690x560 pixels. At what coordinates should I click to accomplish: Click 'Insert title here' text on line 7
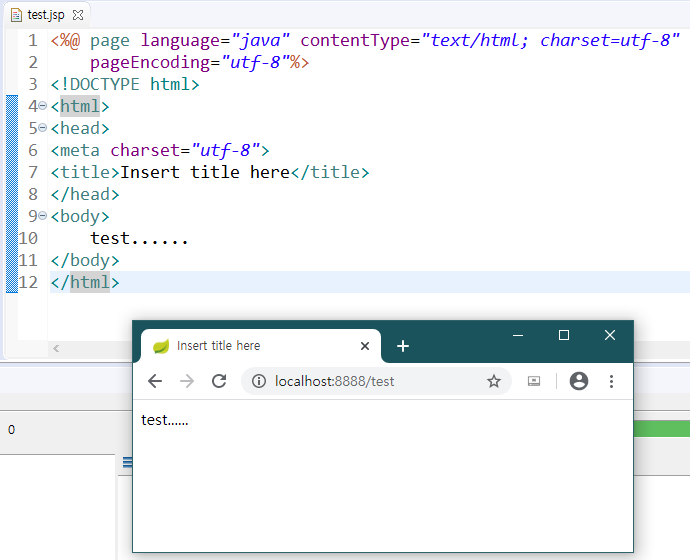tap(205, 172)
